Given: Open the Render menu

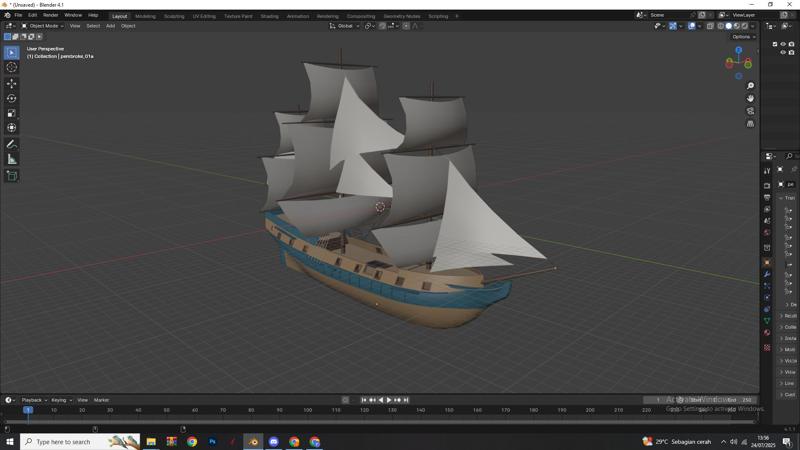Looking at the screenshot, I should 51,15.
